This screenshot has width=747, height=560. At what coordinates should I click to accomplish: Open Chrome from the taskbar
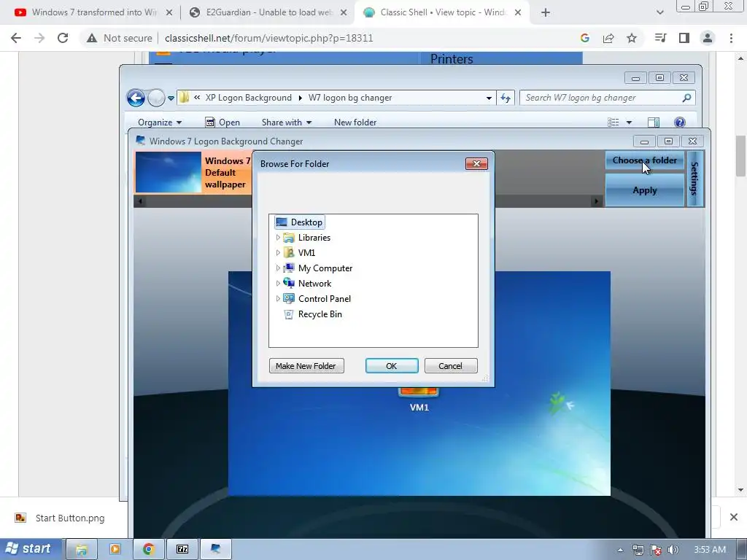tap(149, 550)
